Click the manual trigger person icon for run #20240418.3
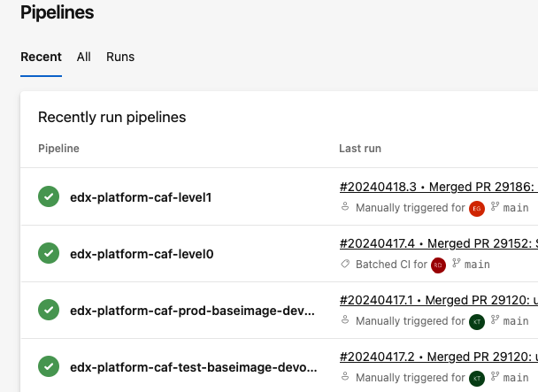The height and width of the screenshot is (392, 538). point(346,208)
